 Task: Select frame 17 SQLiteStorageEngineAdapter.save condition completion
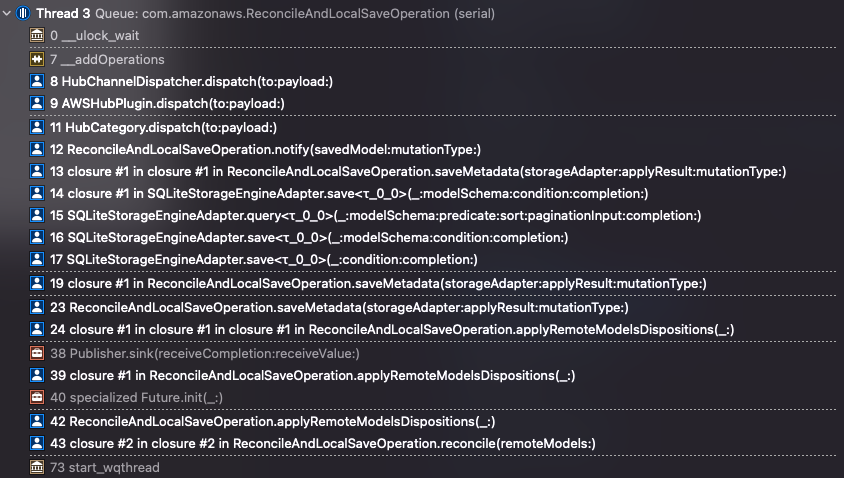pos(264,260)
